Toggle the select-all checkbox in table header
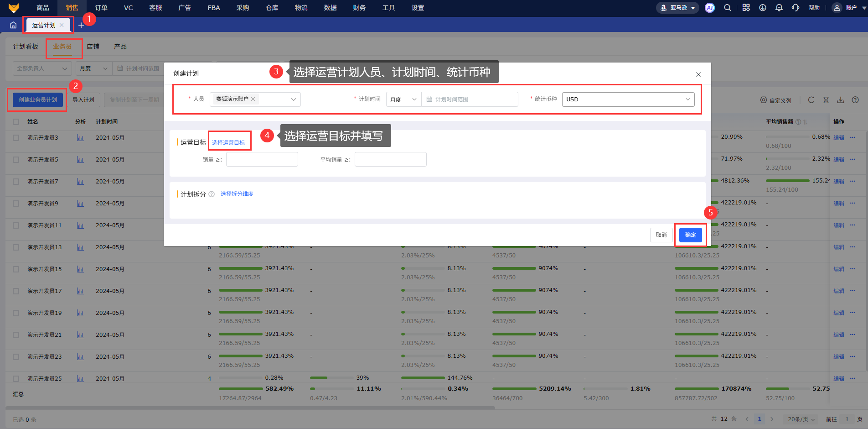 point(16,122)
